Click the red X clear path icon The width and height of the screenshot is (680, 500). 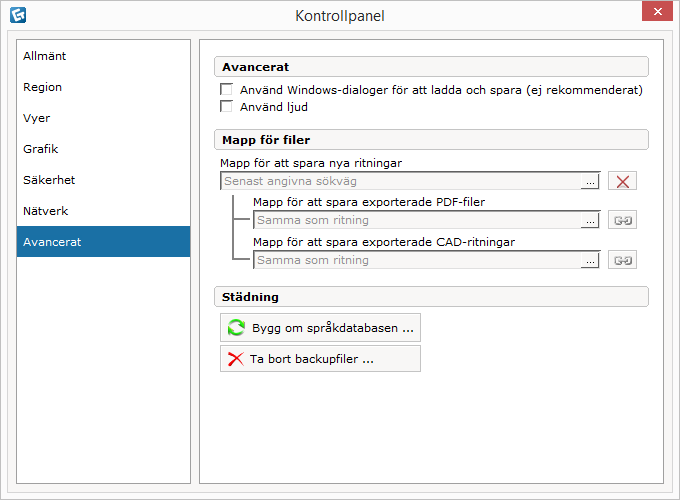622,181
